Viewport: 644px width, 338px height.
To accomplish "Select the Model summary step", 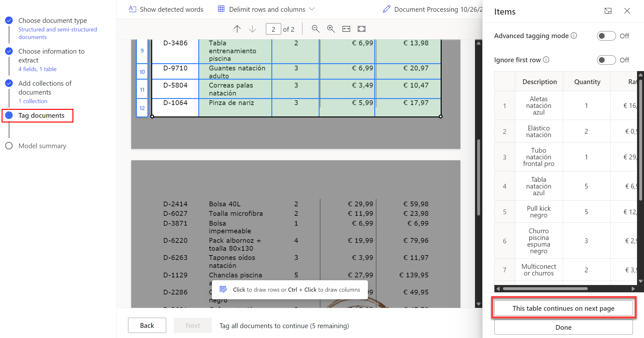I will pos(42,146).
